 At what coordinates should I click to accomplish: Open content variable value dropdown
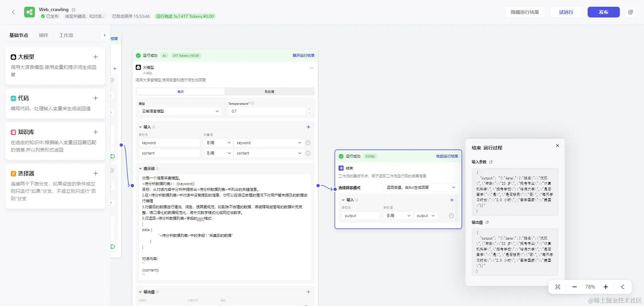click(x=269, y=153)
